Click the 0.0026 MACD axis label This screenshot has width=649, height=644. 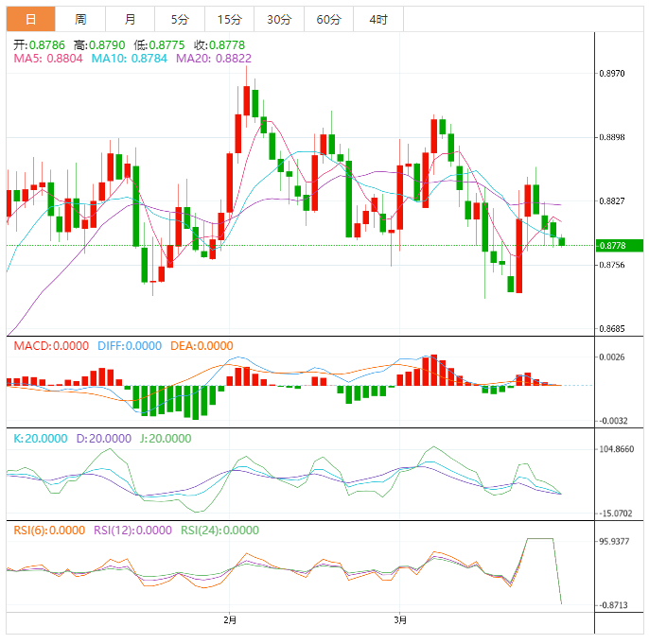tap(612, 357)
